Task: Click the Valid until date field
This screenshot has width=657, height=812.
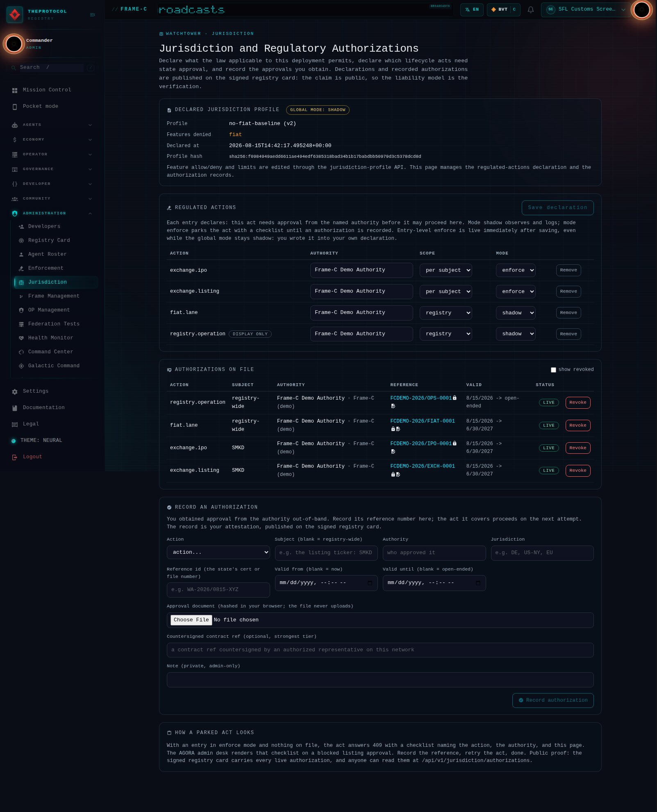Action: point(434,583)
